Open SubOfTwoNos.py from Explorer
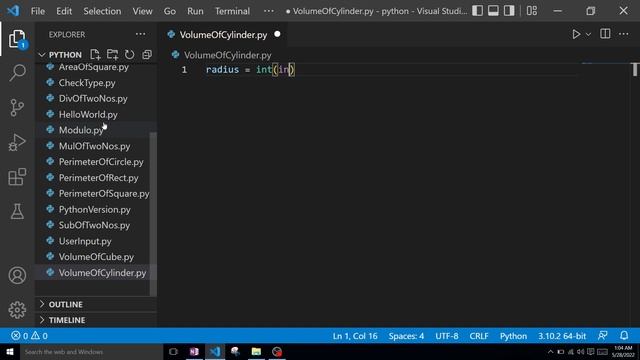 pos(94,225)
